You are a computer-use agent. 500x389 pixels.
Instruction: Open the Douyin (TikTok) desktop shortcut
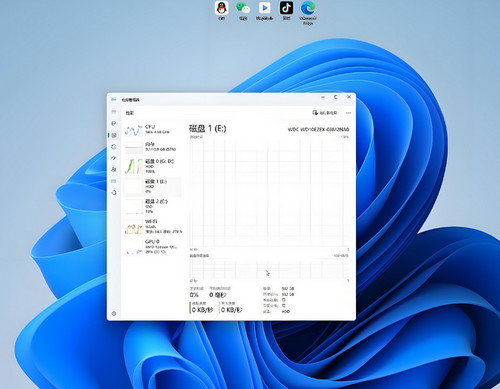pyautogui.click(x=286, y=10)
